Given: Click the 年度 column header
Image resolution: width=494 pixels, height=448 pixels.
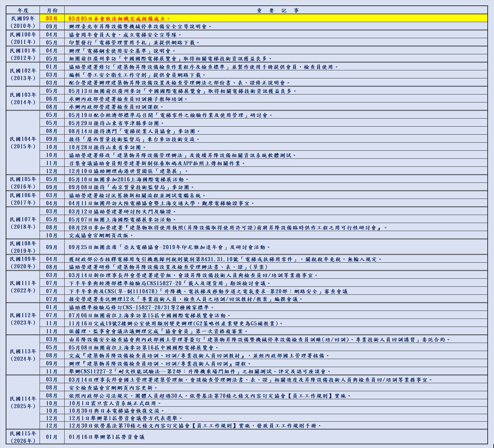Looking at the screenshot, I should tap(23, 10).
